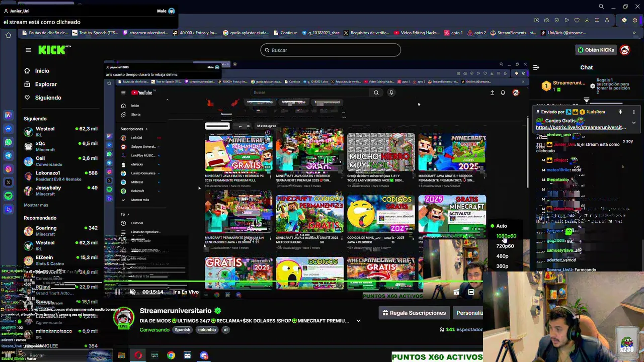Open Spotify in Opera sidebar
644x362 pixels.
click(8, 196)
